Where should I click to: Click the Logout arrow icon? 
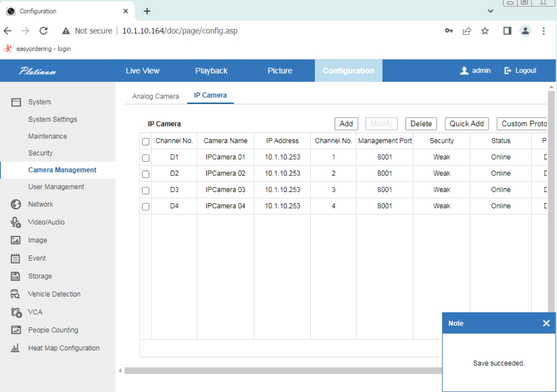[x=507, y=71]
